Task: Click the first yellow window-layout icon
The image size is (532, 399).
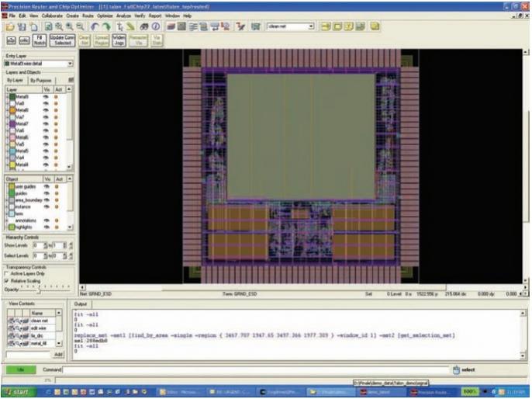Action: pos(326,26)
